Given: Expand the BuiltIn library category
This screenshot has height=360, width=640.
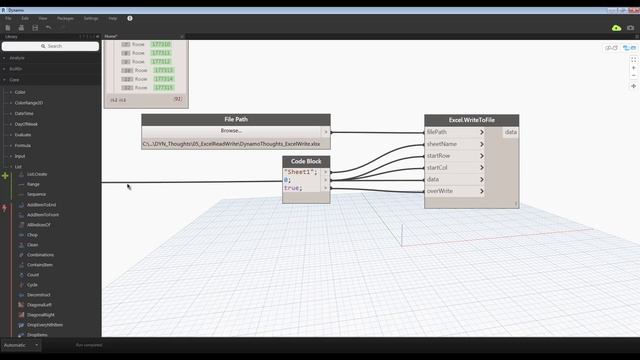Looking at the screenshot, I should 16,69.
